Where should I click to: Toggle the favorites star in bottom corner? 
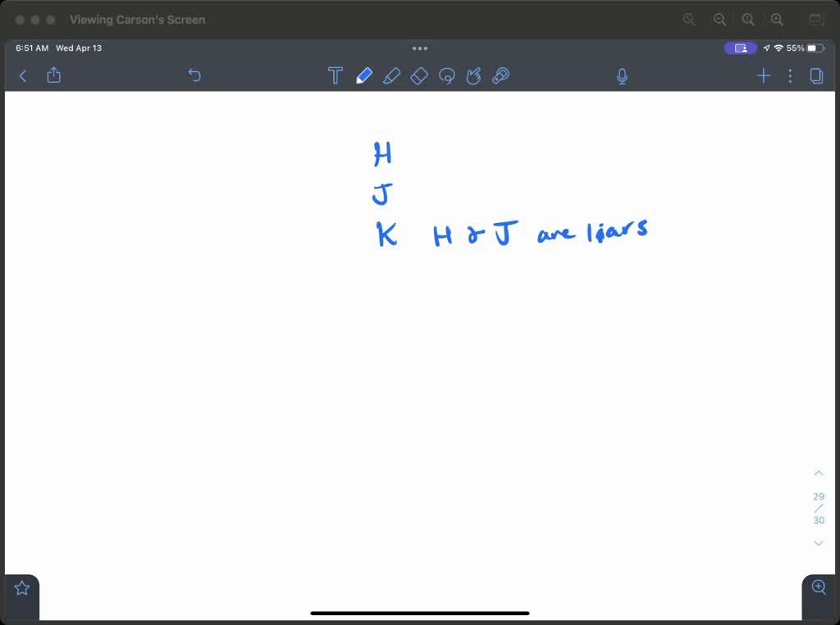22,587
